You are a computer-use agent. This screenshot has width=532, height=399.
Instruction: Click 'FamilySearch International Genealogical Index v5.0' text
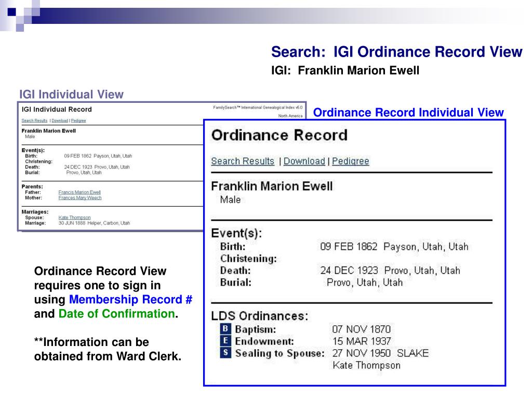[258, 108]
